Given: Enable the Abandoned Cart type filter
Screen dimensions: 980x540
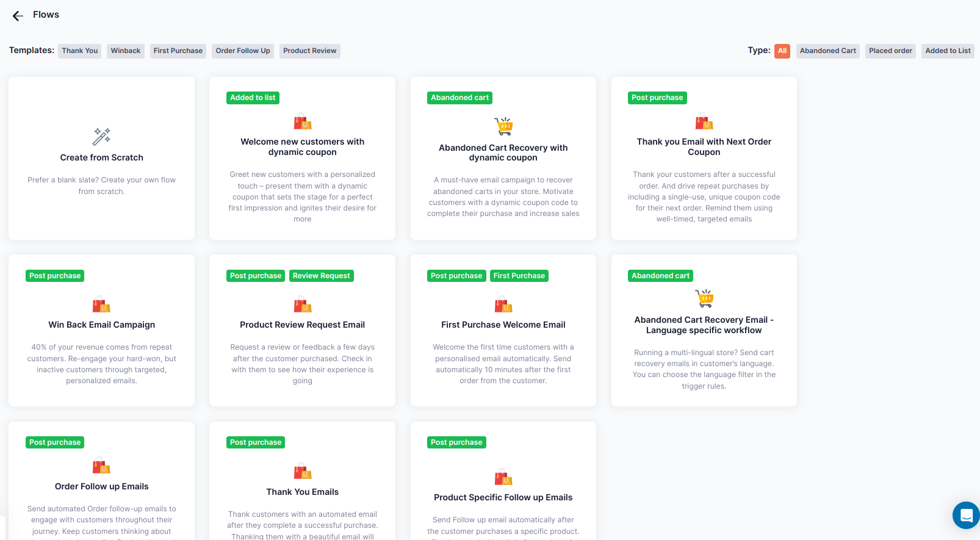Looking at the screenshot, I should (827, 51).
